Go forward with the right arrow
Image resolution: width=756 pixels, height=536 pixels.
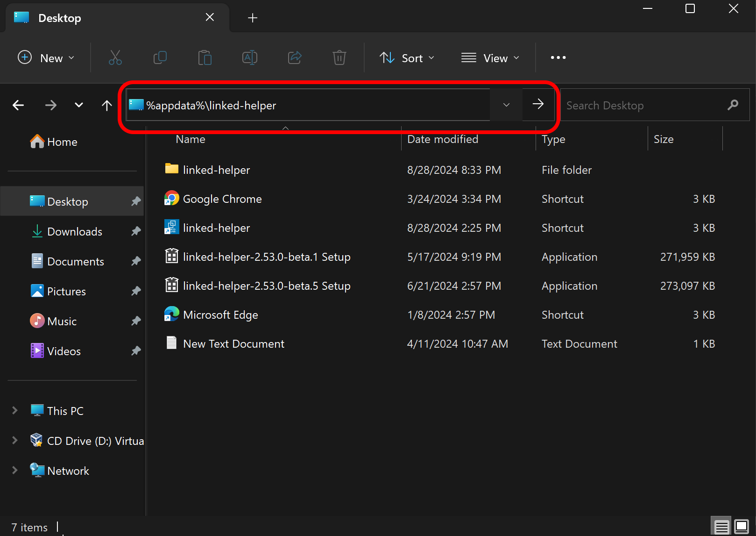[51, 105]
